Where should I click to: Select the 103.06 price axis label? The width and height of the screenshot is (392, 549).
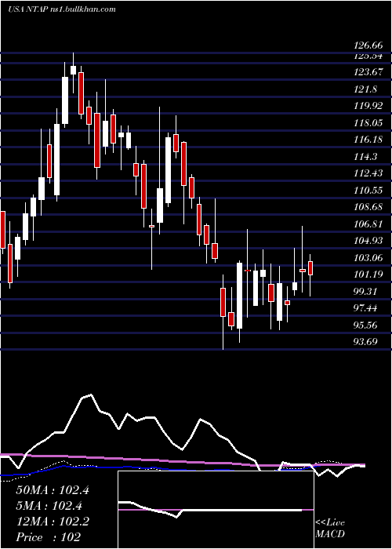point(368,258)
